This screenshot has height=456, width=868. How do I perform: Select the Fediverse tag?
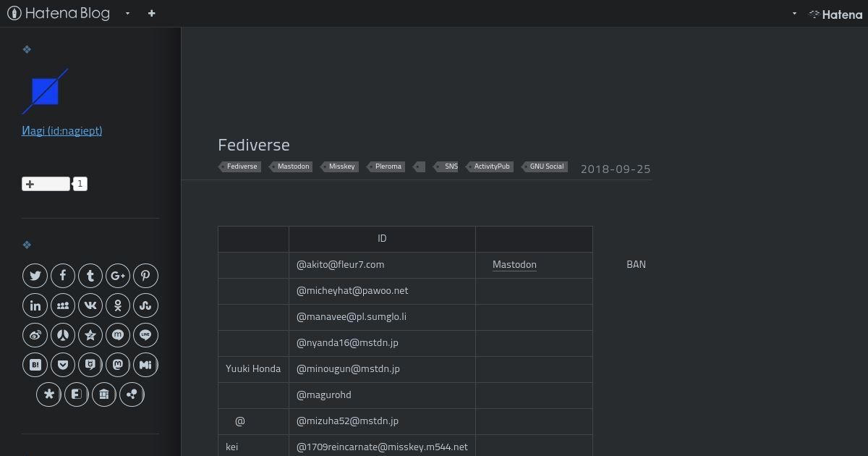(239, 166)
